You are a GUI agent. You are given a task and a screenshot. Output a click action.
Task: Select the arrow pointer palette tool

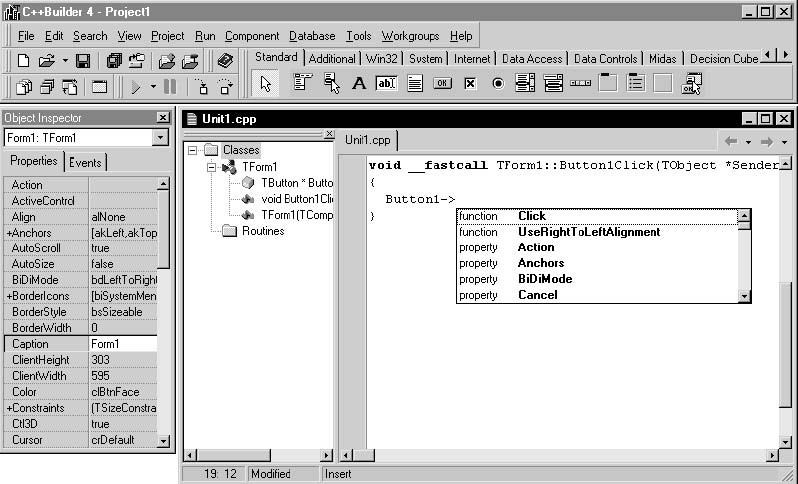point(265,83)
